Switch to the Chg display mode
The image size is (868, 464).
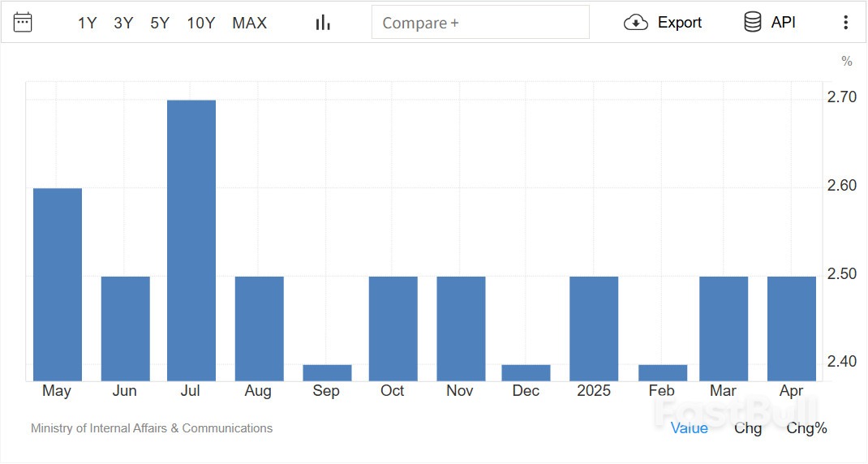(748, 428)
